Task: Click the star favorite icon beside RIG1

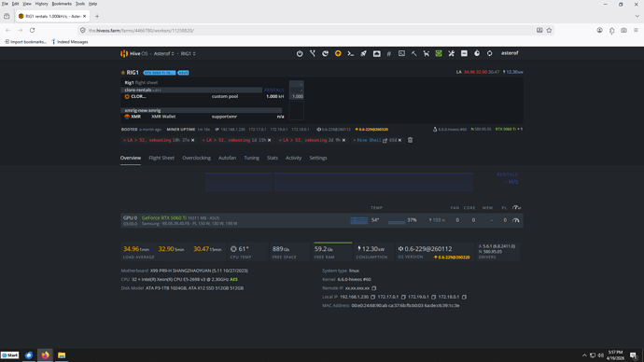Action: pos(123,72)
